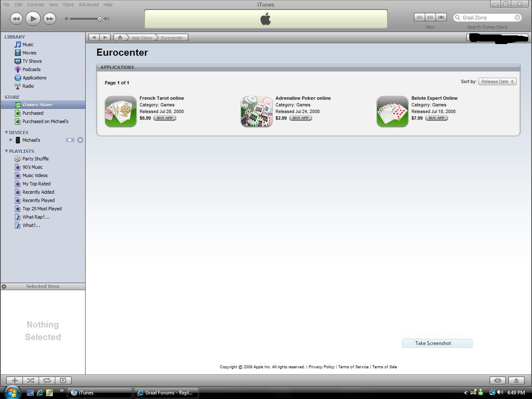
Task: Open the Store menu
Action: click(68, 5)
